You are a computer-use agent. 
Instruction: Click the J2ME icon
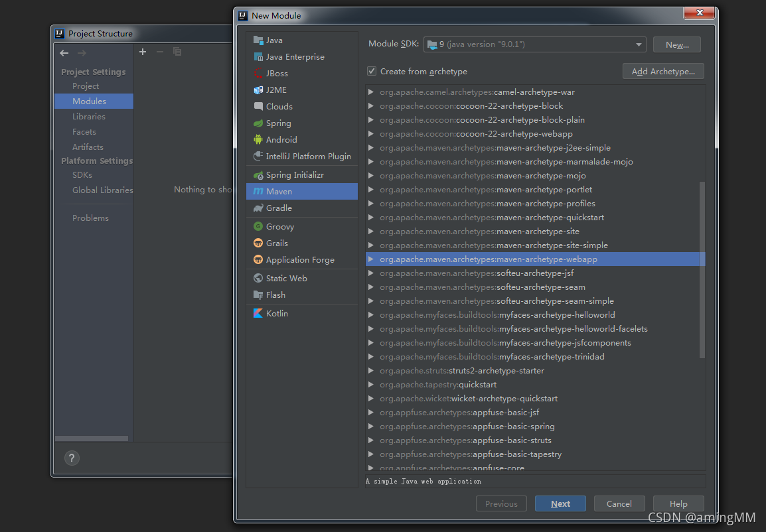coord(258,90)
